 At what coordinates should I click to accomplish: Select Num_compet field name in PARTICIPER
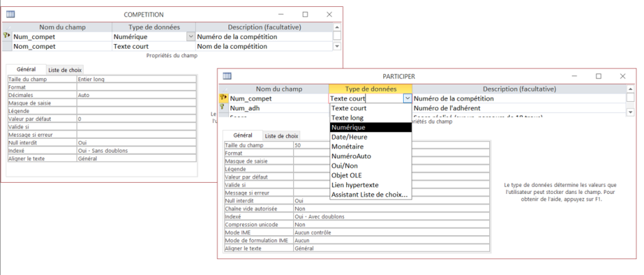279,98
